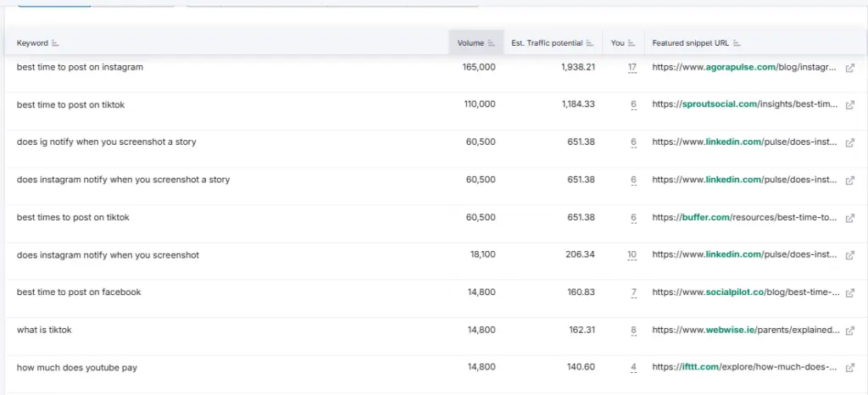This screenshot has height=395, width=868.
Task: Click position 4 for how much youtube pay
Action: (633, 368)
